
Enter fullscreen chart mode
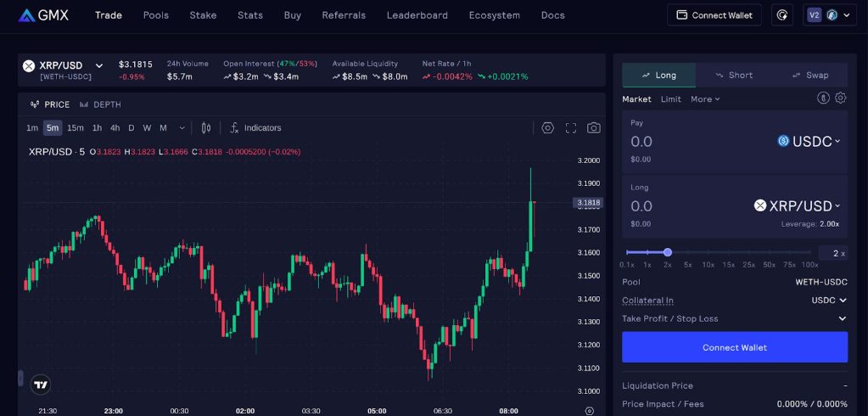point(571,128)
